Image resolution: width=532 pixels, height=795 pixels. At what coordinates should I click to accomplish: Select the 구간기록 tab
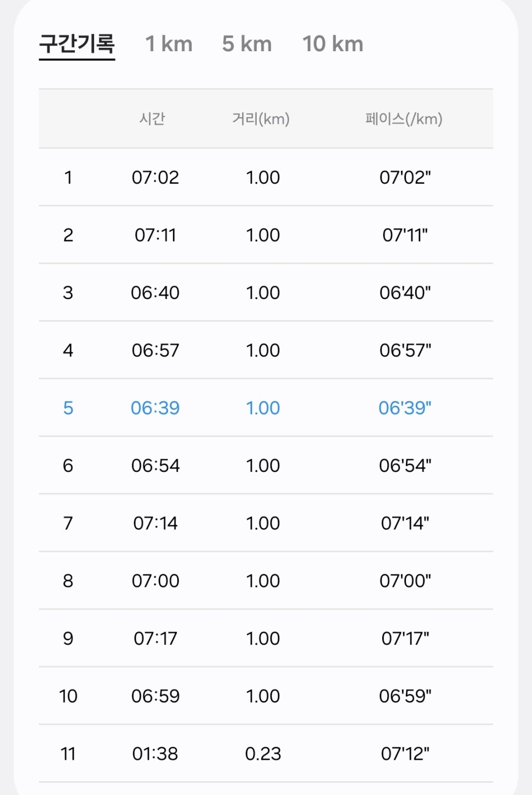tap(77, 44)
